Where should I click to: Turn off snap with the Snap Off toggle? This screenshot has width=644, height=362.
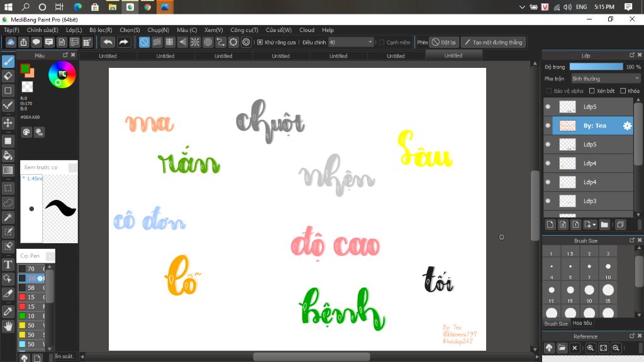click(144, 42)
